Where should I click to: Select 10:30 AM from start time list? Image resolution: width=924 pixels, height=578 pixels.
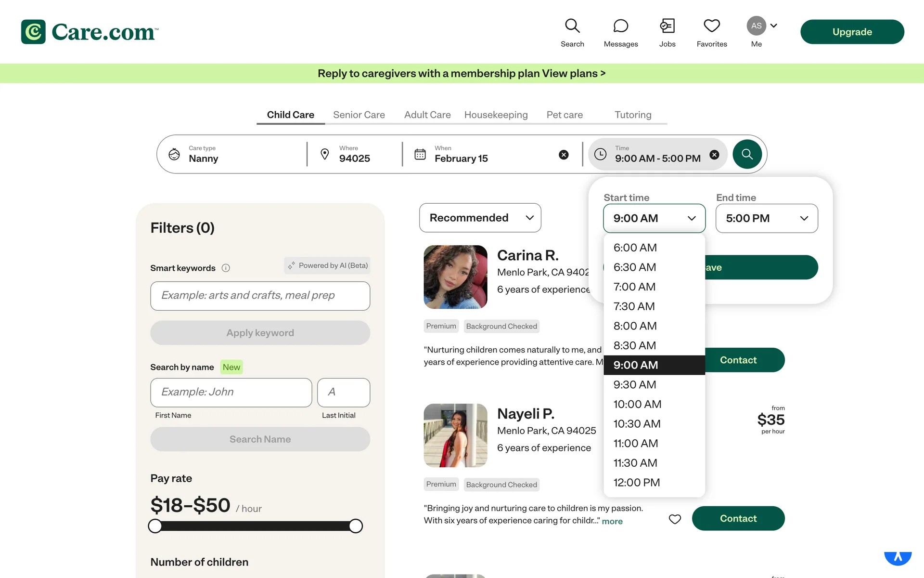[637, 424]
